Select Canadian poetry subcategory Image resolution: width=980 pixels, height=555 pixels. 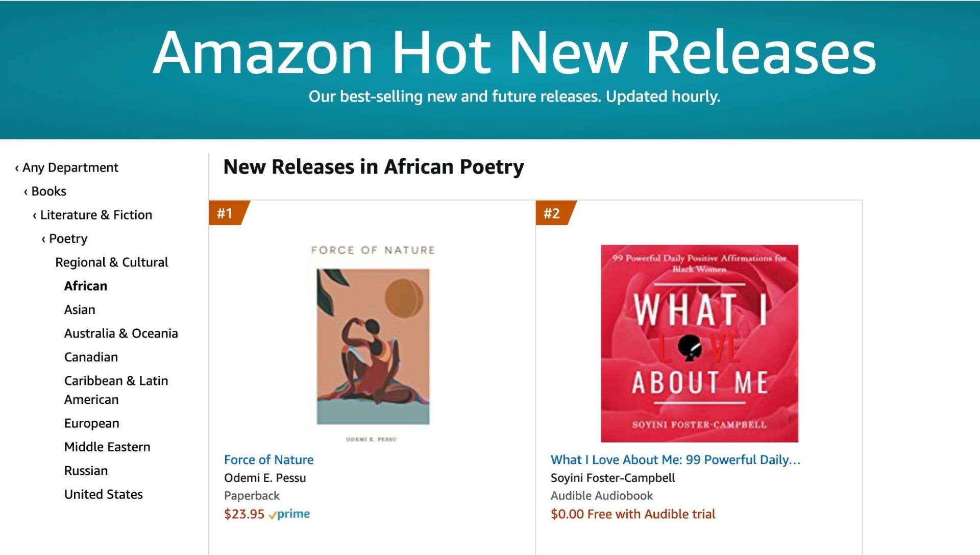click(x=91, y=357)
